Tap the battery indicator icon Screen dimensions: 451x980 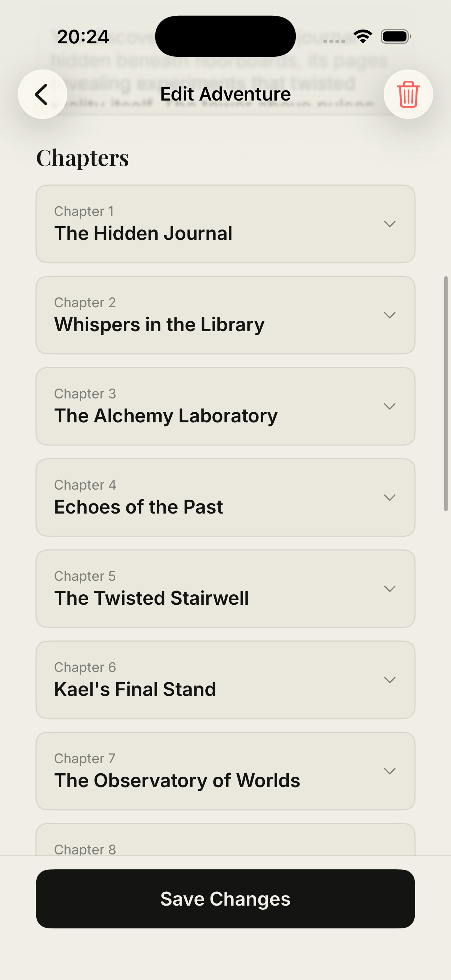(396, 37)
